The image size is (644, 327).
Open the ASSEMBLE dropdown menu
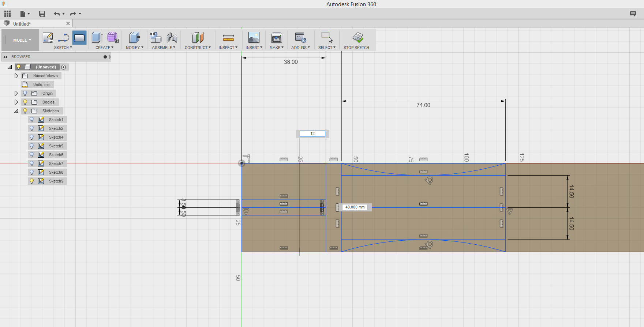click(x=164, y=48)
